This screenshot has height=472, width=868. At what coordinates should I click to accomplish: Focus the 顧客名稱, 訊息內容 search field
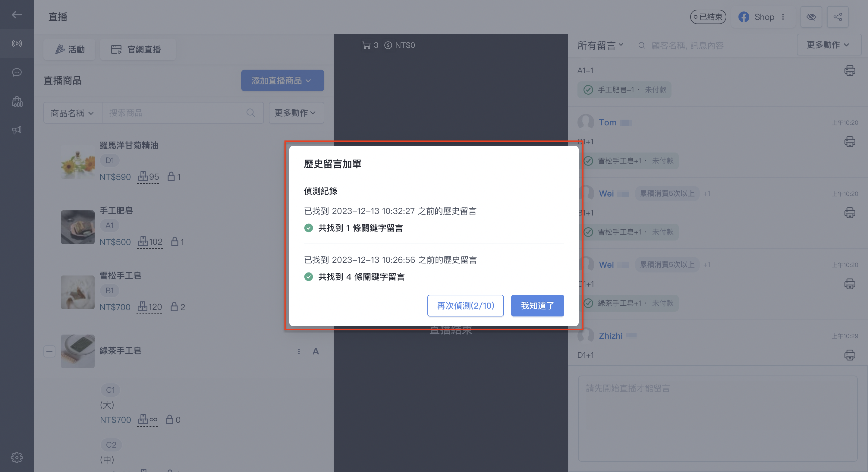pos(687,46)
